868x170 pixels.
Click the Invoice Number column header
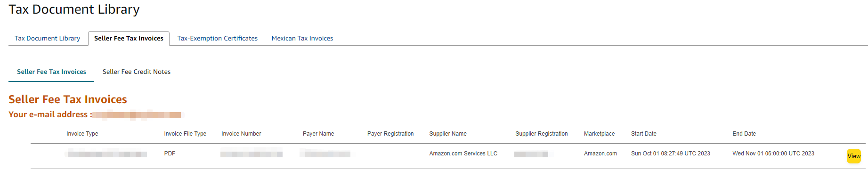241,134
